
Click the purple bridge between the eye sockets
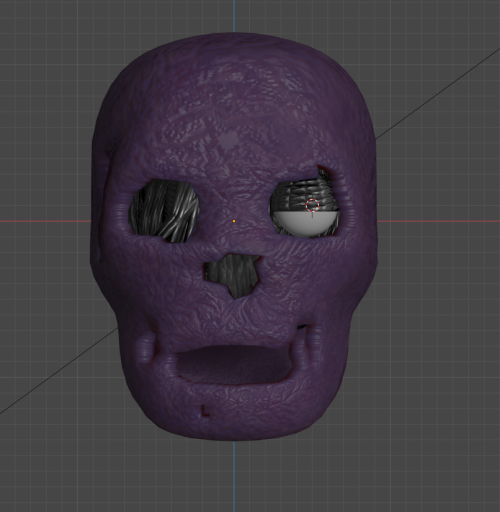[x=234, y=207]
